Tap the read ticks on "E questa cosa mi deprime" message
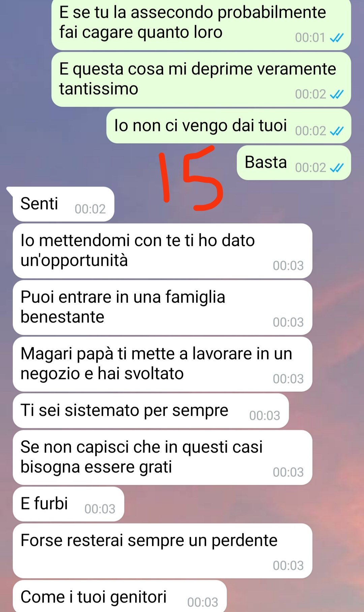The image size is (364, 612). point(337,94)
